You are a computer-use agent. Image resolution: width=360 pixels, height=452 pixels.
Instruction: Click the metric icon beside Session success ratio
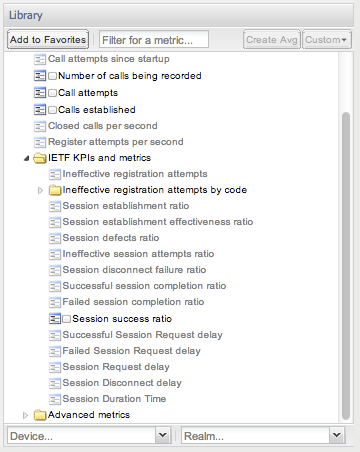coord(55,319)
